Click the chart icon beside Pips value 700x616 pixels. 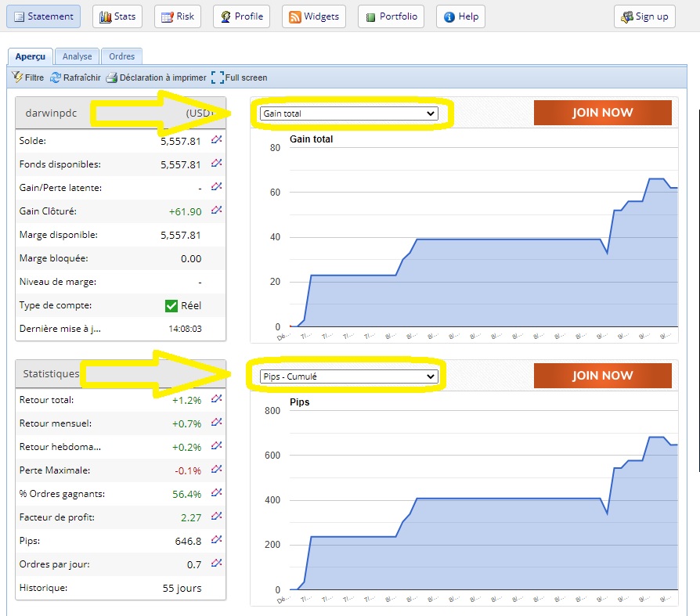click(217, 540)
